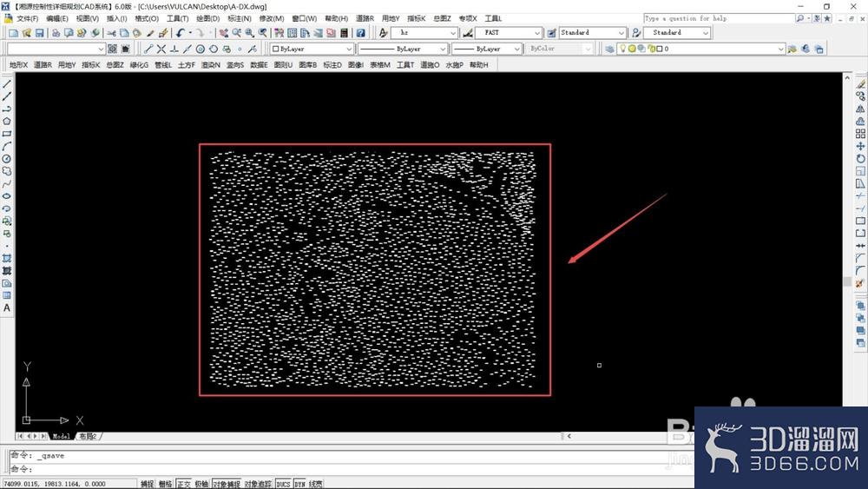Click the blue Help question mark icon
Screen dimensions: 868x489
point(361,33)
